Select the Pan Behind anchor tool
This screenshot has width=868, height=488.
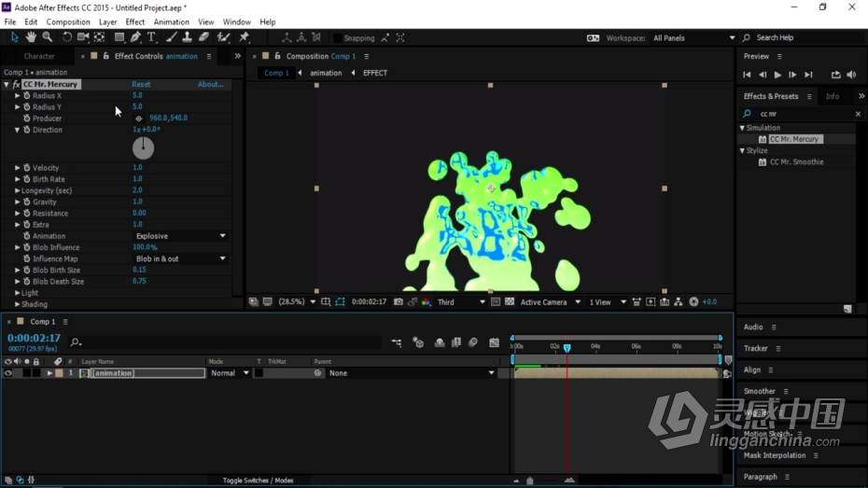tap(100, 37)
